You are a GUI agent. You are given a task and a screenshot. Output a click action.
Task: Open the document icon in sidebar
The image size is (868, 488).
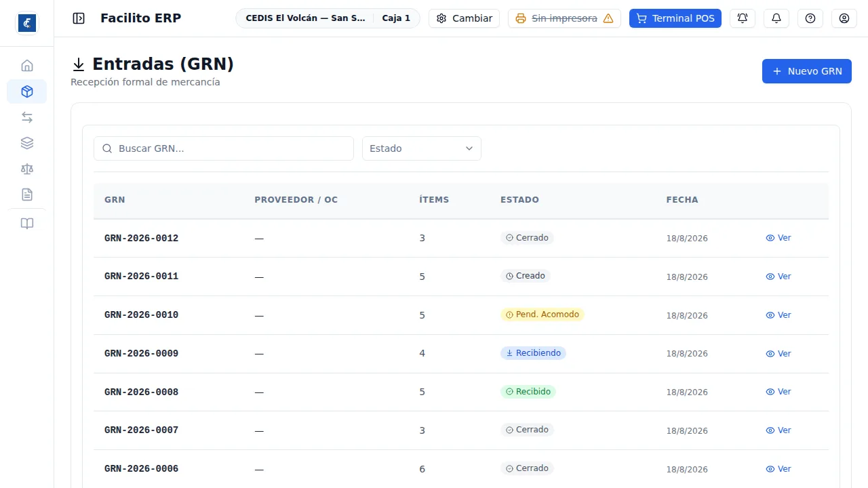(x=27, y=195)
